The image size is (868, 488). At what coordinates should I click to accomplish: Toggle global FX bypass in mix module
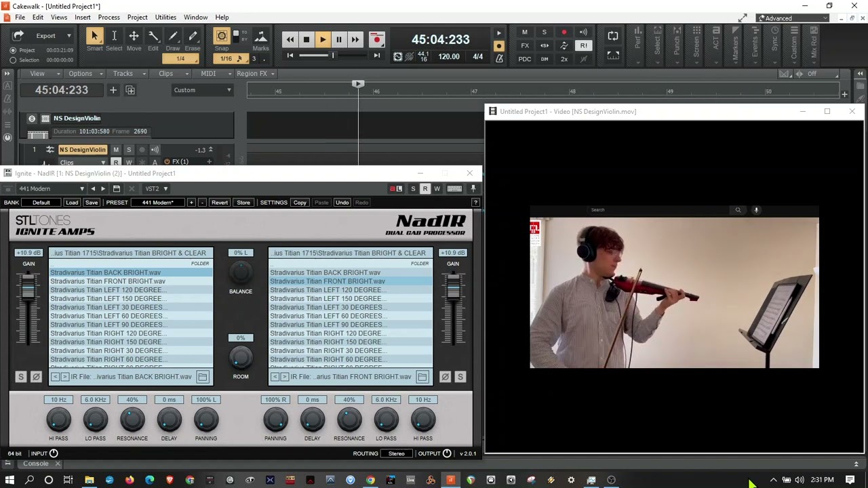pos(525,46)
